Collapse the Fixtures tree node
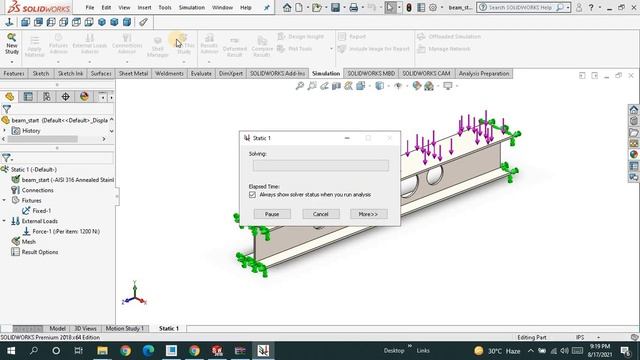Screen dimensions: 640x360 click(x=4, y=200)
